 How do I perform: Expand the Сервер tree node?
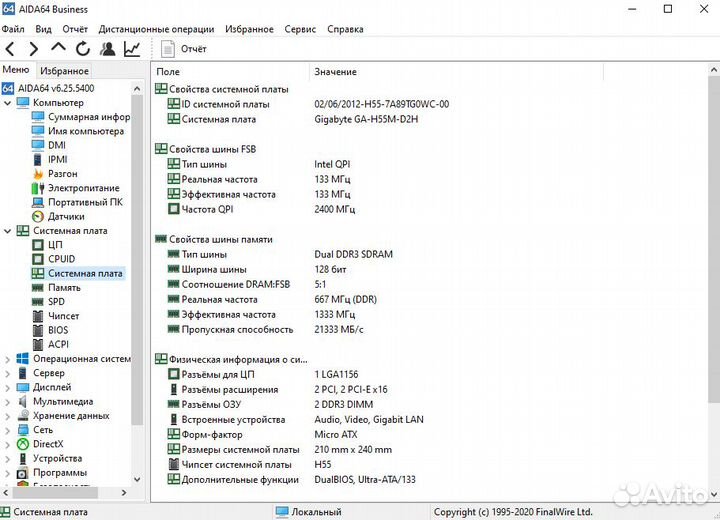pyautogui.click(x=7, y=373)
